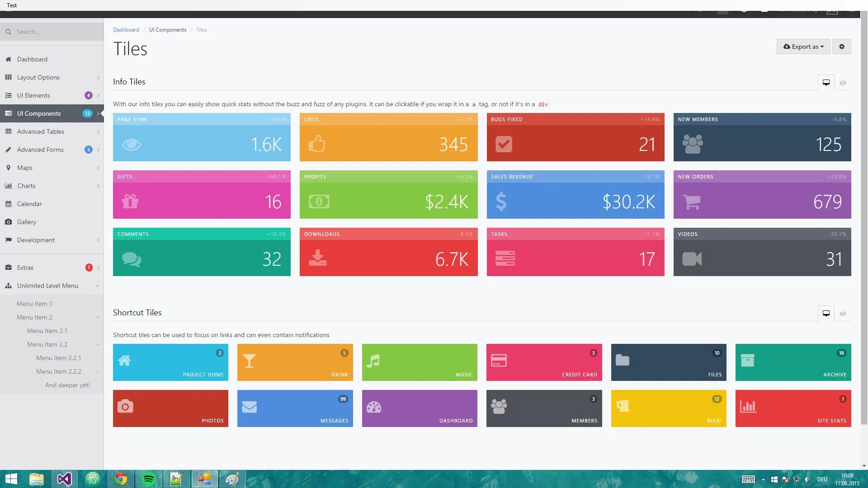Click the settings gear button beside Export
Viewport: 868px width, 488px height.
(x=841, y=47)
